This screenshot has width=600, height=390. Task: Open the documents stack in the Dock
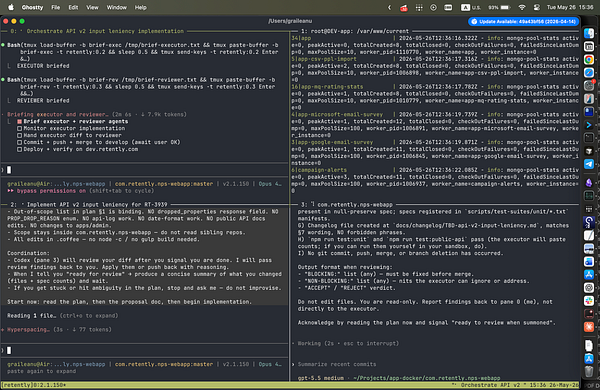pos(589,345)
